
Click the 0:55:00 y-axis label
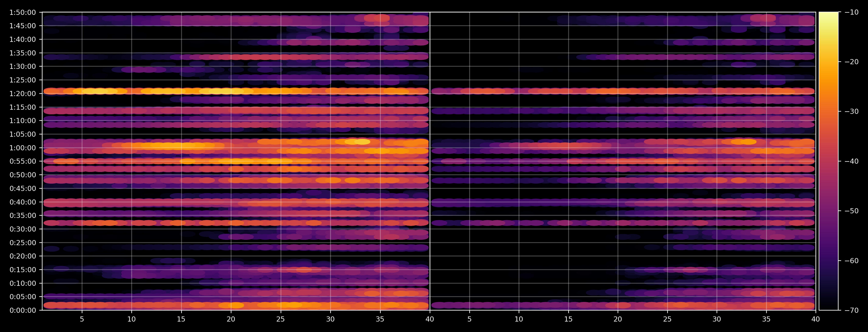[x=23, y=161]
